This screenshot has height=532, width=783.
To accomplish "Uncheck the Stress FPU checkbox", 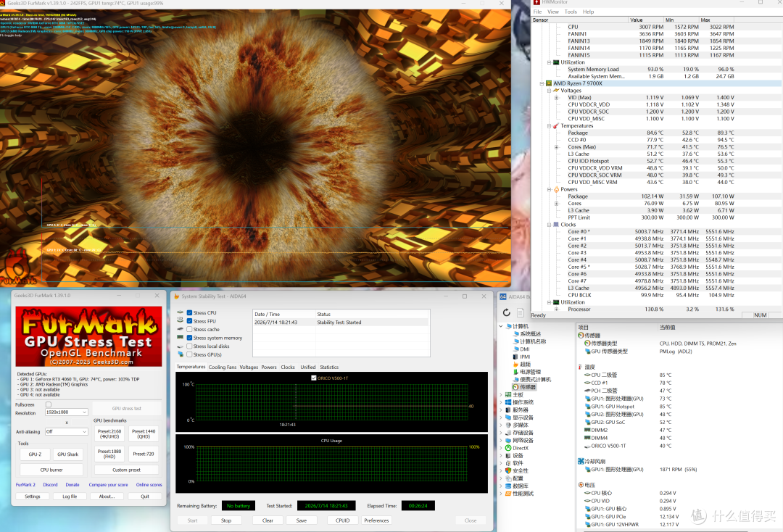I will tap(189, 321).
